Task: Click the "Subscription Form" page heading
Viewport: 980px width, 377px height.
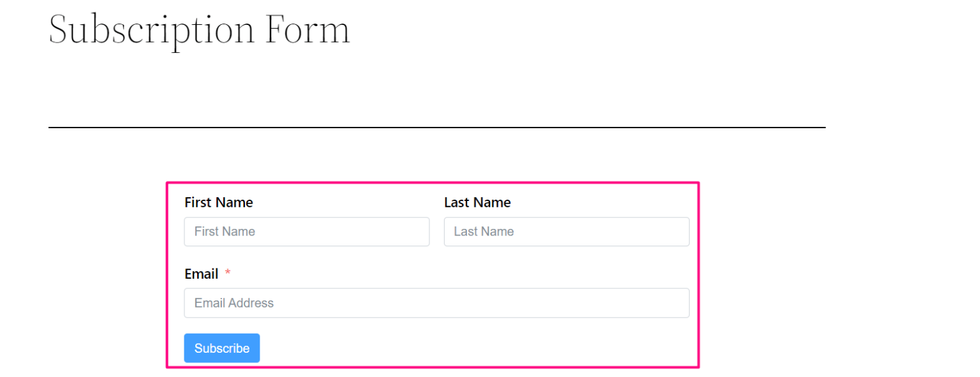Action: pyautogui.click(x=199, y=29)
